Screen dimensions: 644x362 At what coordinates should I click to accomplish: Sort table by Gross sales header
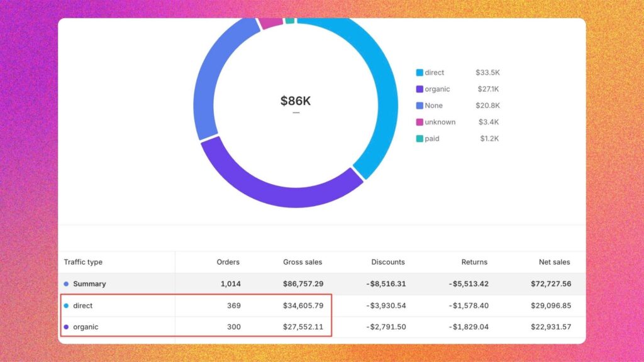click(303, 262)
